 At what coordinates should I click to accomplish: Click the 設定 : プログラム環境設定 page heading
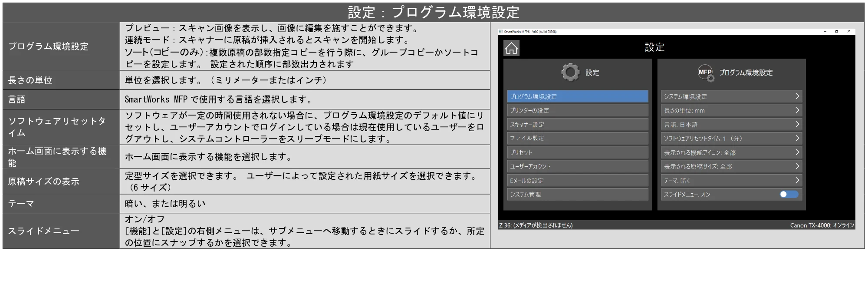tap(434, 12)
